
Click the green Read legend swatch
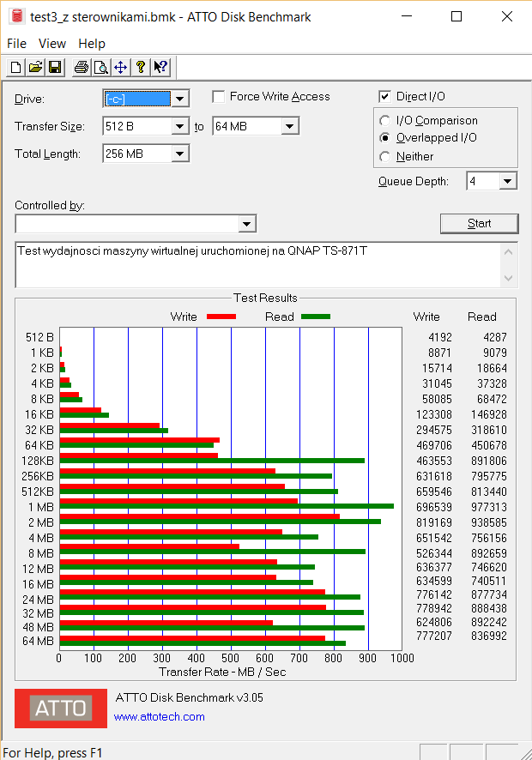pyautogui.click(x=316, y=317)
